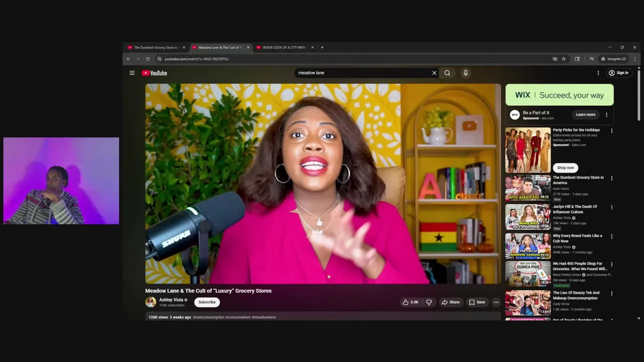Go forward with the browser arrow
The height and width of the screenshot is (362, 644).
pyautogui.click(x=138, y=59)
